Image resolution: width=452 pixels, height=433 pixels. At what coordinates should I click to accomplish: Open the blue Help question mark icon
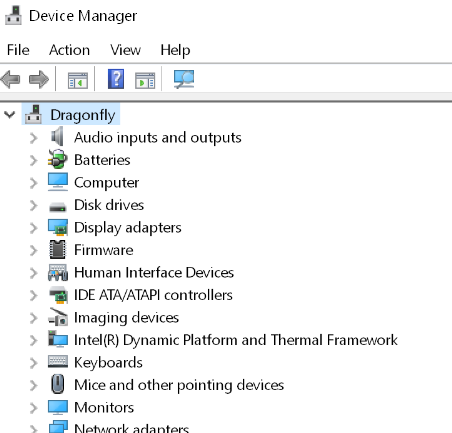(x=116, y=79)
